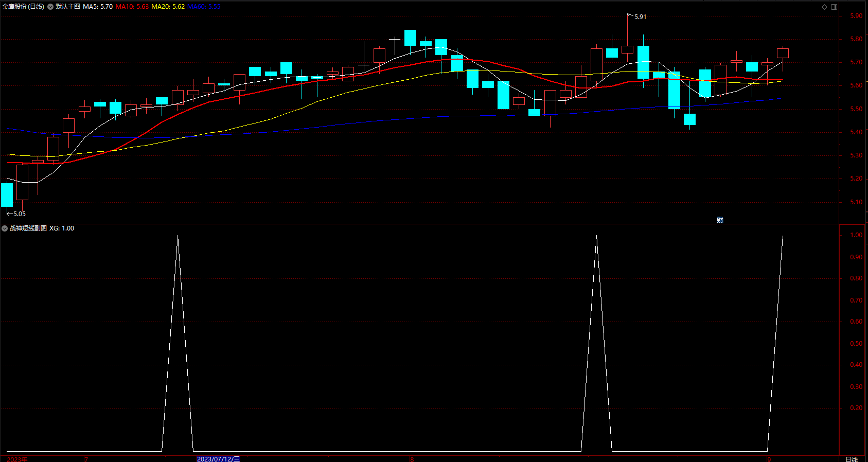The width and height of the screenshot is (868, 462).
Task: Open the 战神短线副图 sub-chart dropdown arrow
Action: tap(5, 228)
